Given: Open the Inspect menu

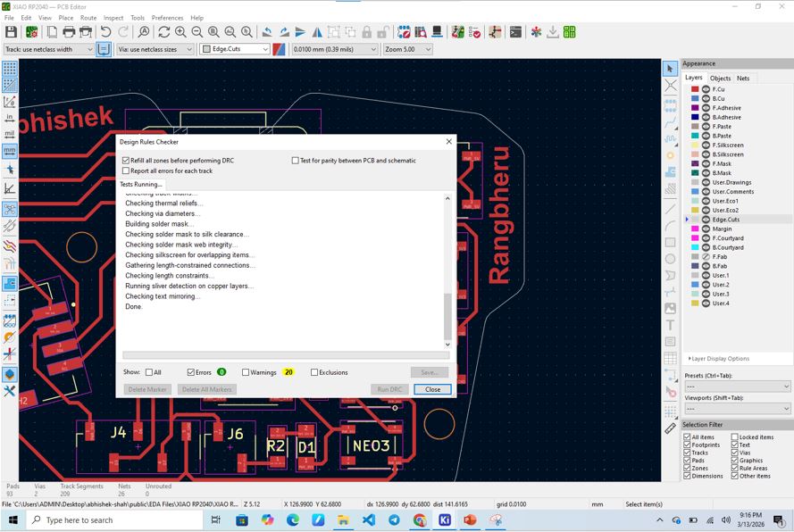Looking at the screenshot, I should click(x=113, y=18).
